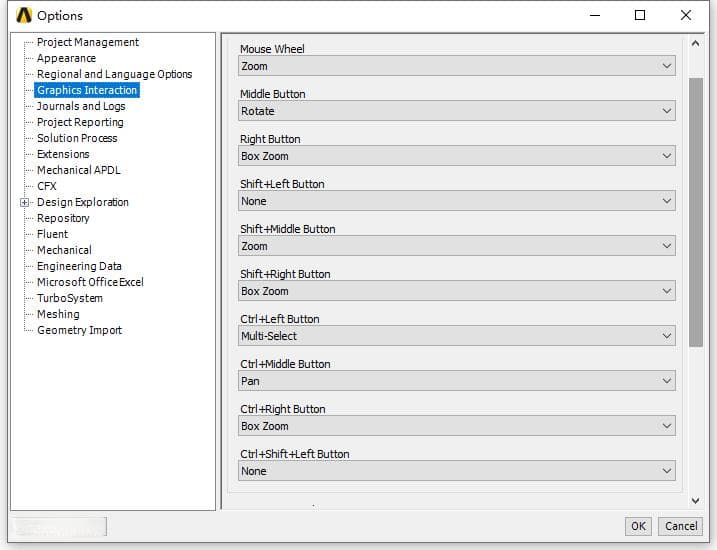Expand the Design Exploration tree node
The width and height of the screenshot is (717, 550).
(24, 202)
